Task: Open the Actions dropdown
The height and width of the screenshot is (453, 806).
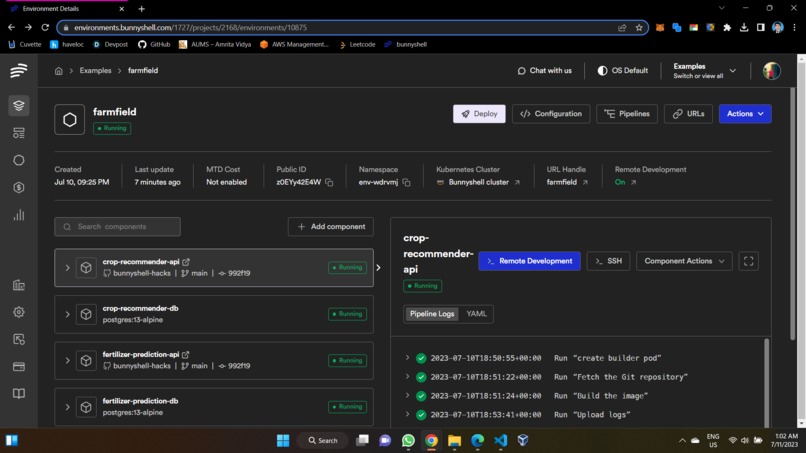Action: click(745, 114)
